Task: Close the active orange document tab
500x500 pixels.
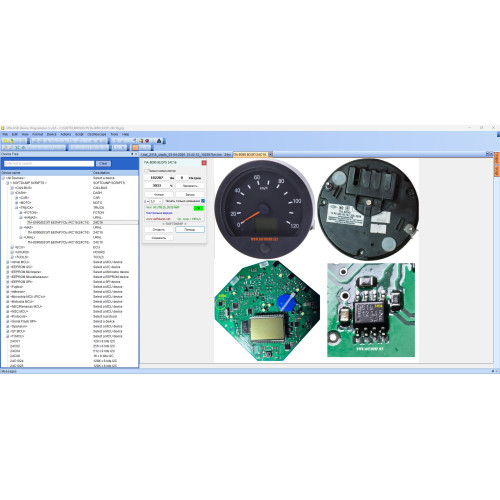Action: pos(271,154)
